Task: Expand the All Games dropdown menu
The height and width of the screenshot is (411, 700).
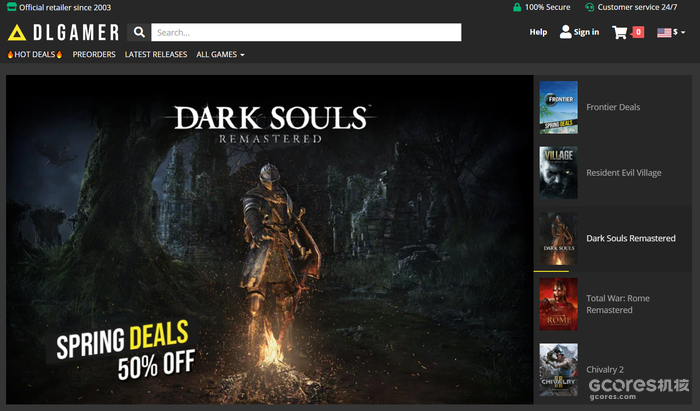Action: (x=220, y=54)
